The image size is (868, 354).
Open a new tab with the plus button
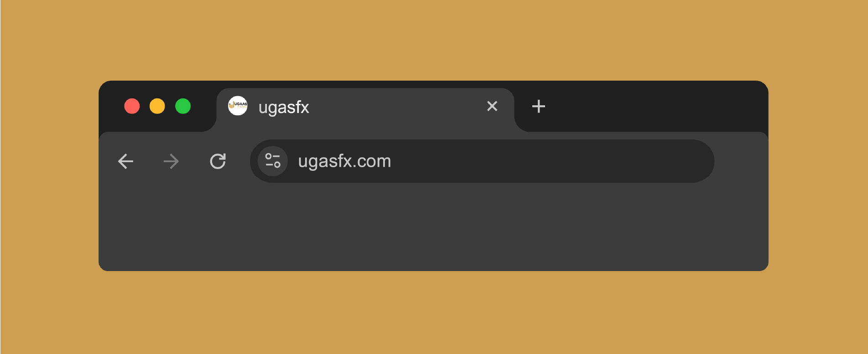pyautogui.click(x=538, y=107)
